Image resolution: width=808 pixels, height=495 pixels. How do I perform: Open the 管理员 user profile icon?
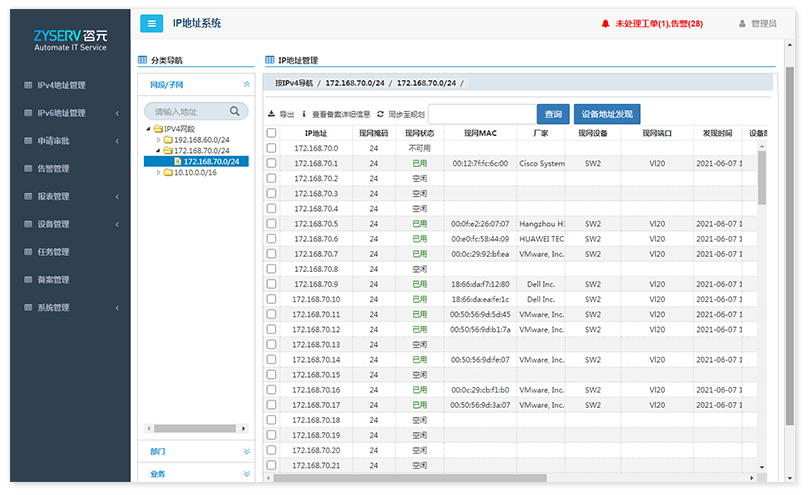click(742, 24)
